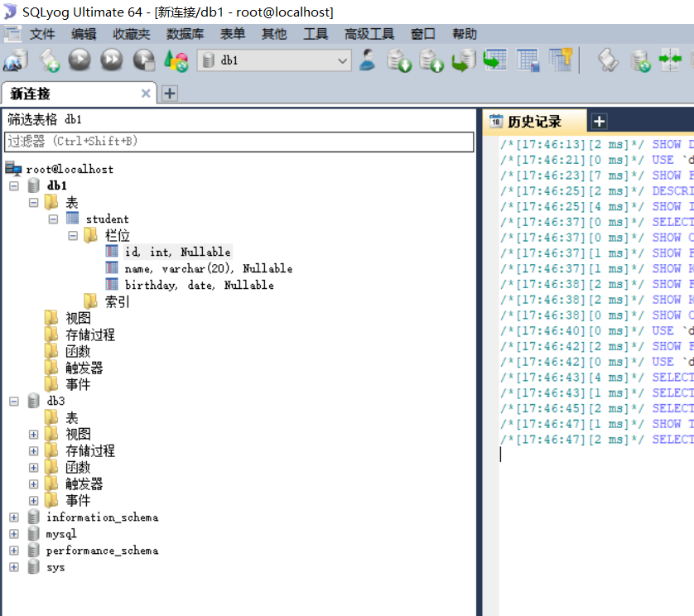Click the student table icon

click(72, 219)
